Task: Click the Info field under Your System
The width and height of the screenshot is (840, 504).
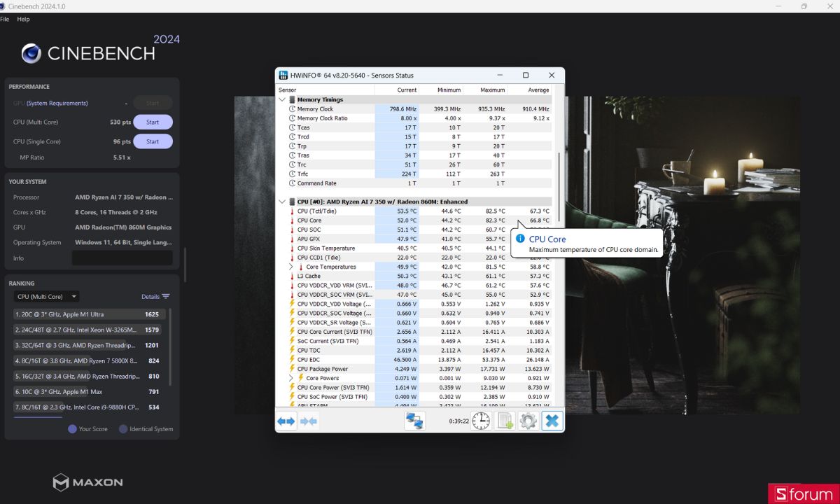Action: 122,257
